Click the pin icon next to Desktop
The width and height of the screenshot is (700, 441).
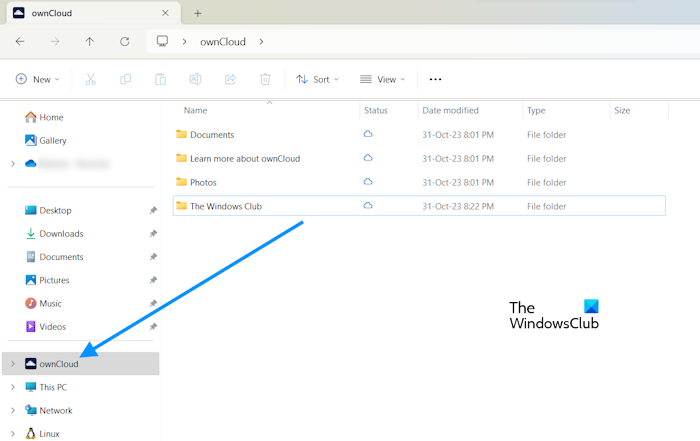153,210
